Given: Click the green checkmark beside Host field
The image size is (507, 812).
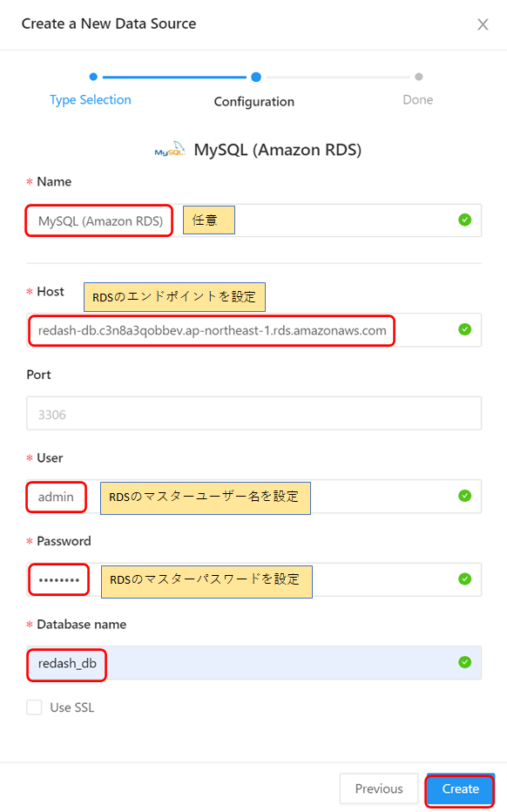Looking at the screenshot, I should [x=465, y=329].
